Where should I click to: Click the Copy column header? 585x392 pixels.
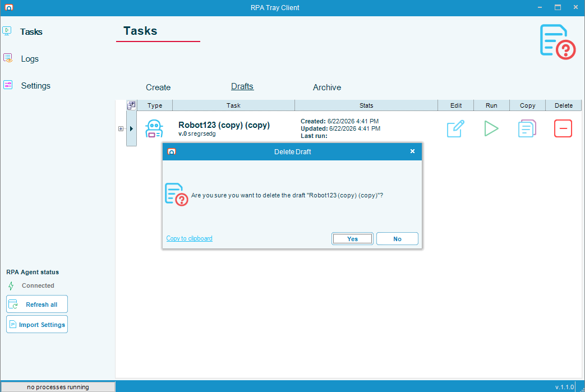pyautogui.click(x=528, y=105)
